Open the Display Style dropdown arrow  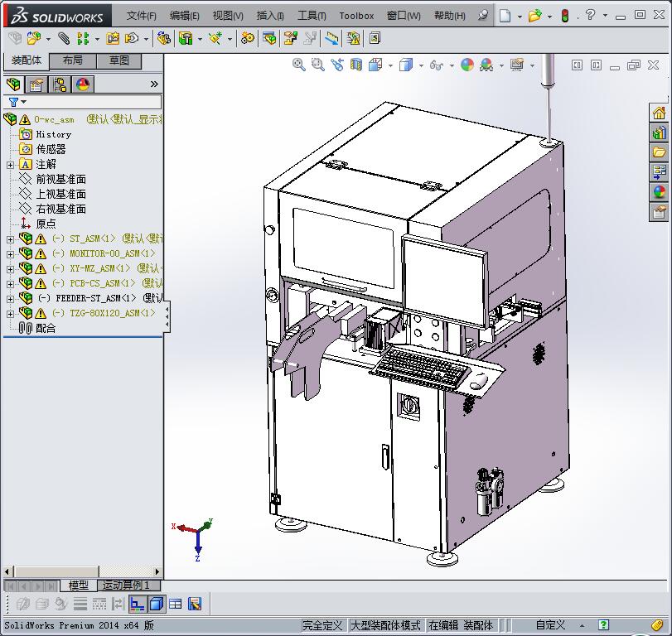tap(421, 66)
